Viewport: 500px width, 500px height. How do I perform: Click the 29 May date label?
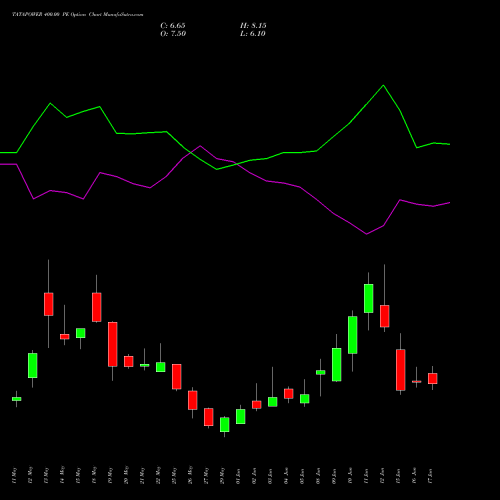point(222,475)
